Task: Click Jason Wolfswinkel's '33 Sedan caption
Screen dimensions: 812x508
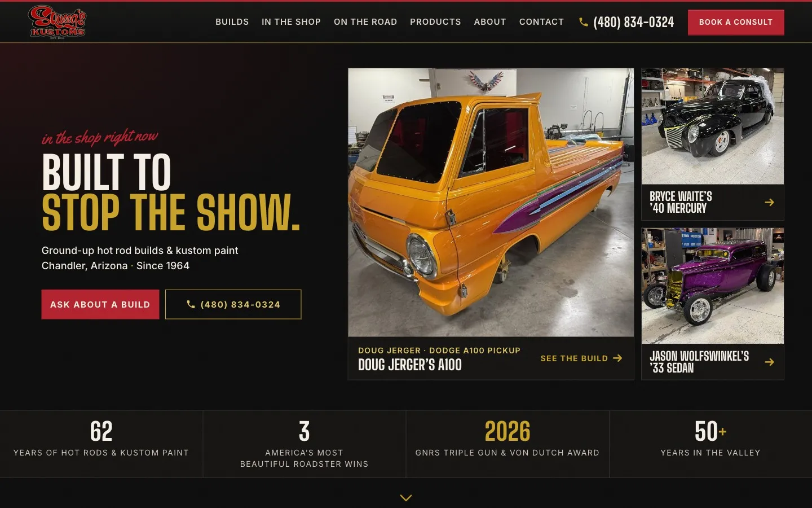Action: [699, 362]
